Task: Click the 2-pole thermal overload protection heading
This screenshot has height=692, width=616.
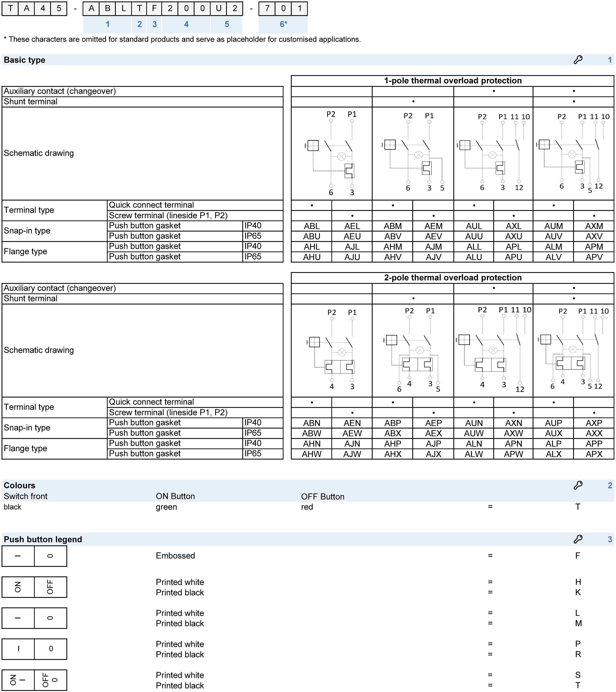Action: point(453,278)
